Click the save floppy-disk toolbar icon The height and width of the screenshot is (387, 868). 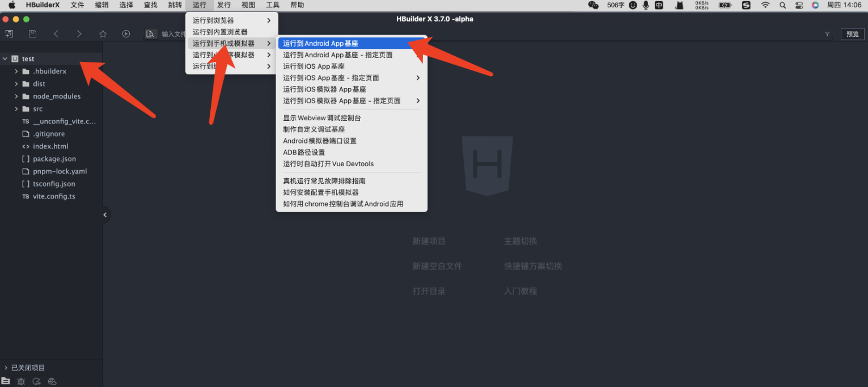click(32, 34)
